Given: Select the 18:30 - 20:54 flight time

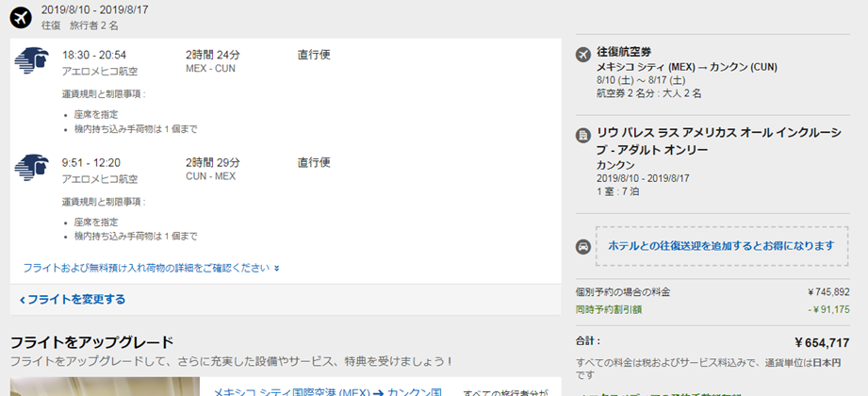Looking at the screenshot, I should tap(94, 55).
